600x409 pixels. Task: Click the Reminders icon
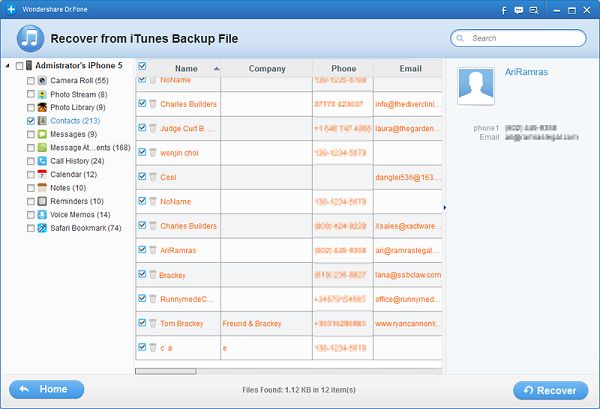pos(42,201)
